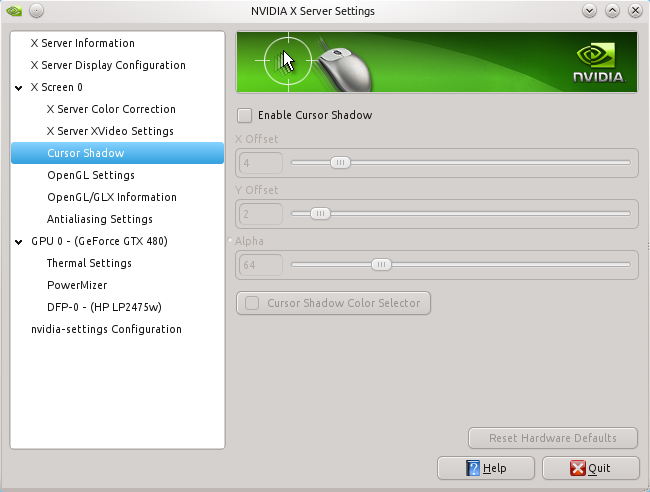Click the red X icon on Quit
This screenshot has height=492, width=650.
click(x=577, y=468)
